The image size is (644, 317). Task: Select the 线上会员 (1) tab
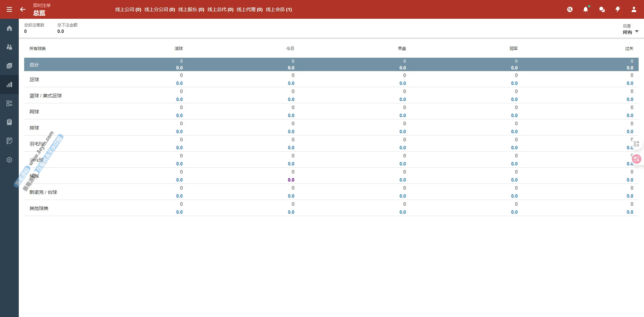pos(279,9)
